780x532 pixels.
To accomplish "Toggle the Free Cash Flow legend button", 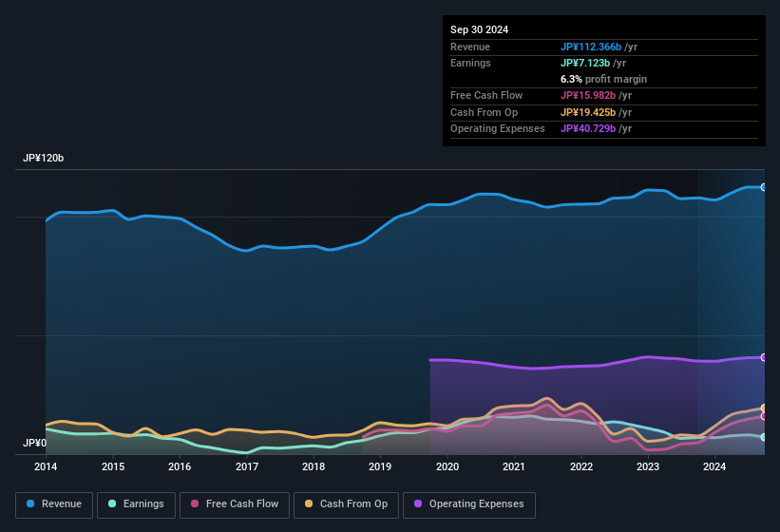I will [x=235, y=504].
